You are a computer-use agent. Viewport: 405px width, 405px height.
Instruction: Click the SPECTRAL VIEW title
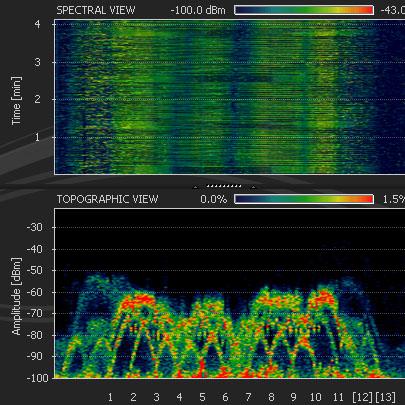click(96, 10)
